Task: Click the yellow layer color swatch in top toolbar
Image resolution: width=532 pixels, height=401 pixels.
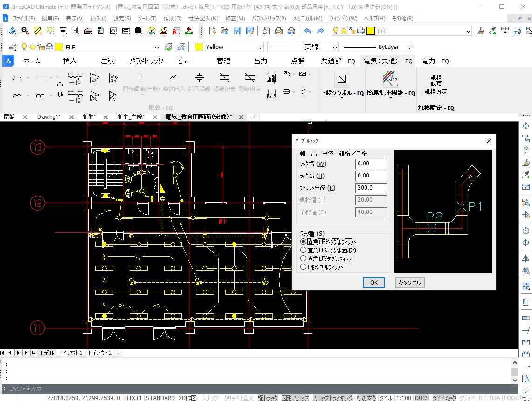Action: coord(371,31)
